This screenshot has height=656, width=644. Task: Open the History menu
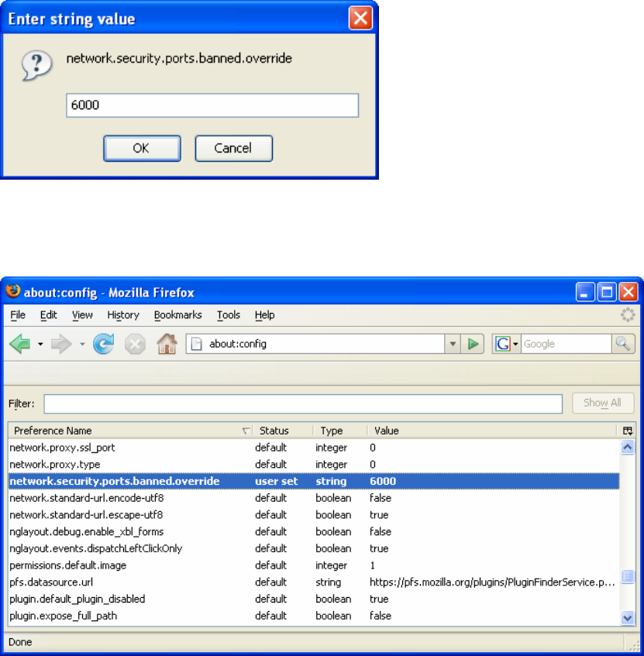coord(123,315)
